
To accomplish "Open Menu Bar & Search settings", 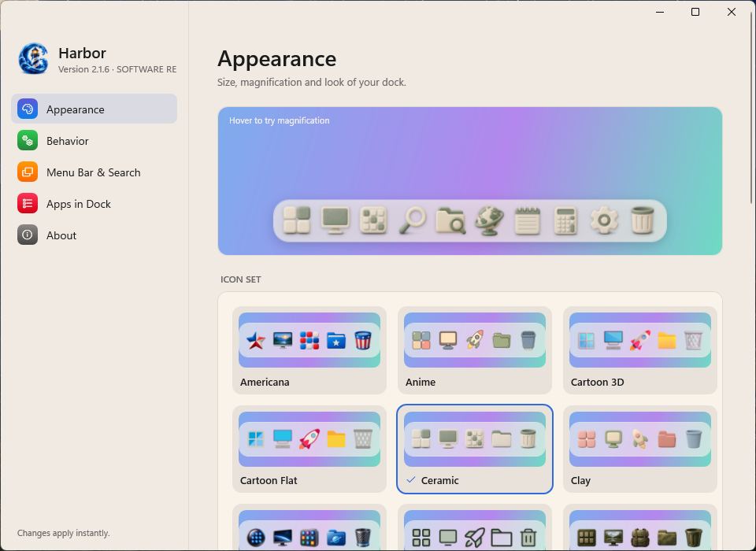I will click(x=94, y=172).
